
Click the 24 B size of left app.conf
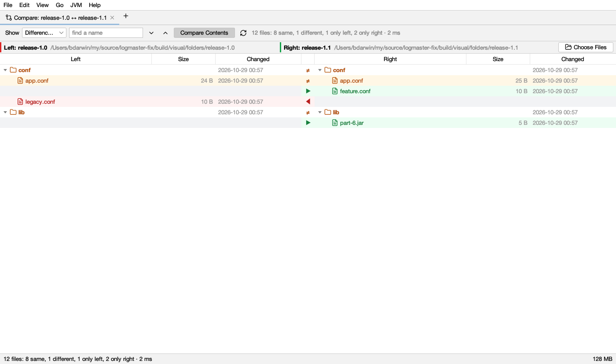[207, 80]
